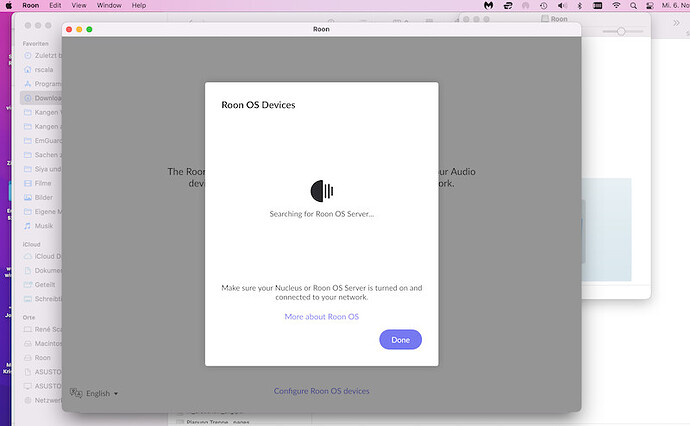
Task: Click the Bluetooth menu bar icon
Action: tap(580, 6)
